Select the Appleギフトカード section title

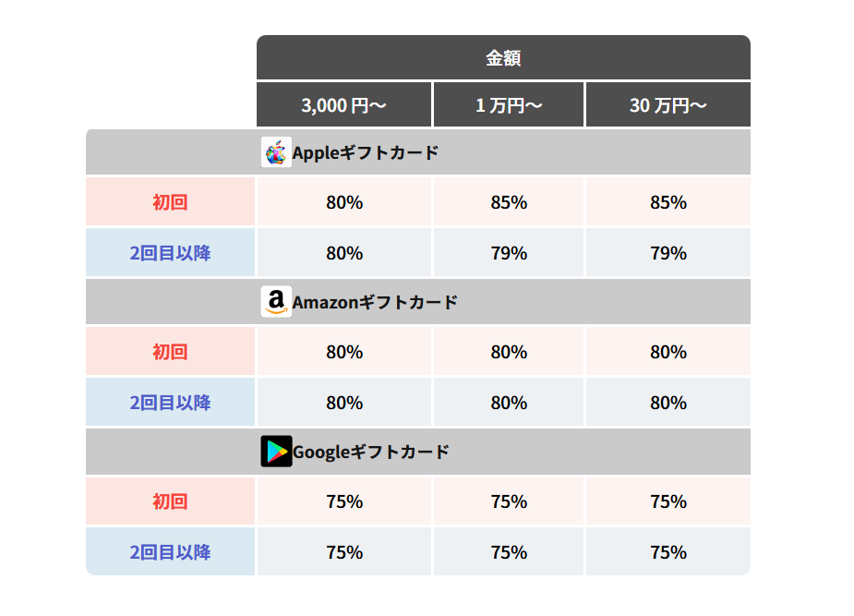(365, 152)
